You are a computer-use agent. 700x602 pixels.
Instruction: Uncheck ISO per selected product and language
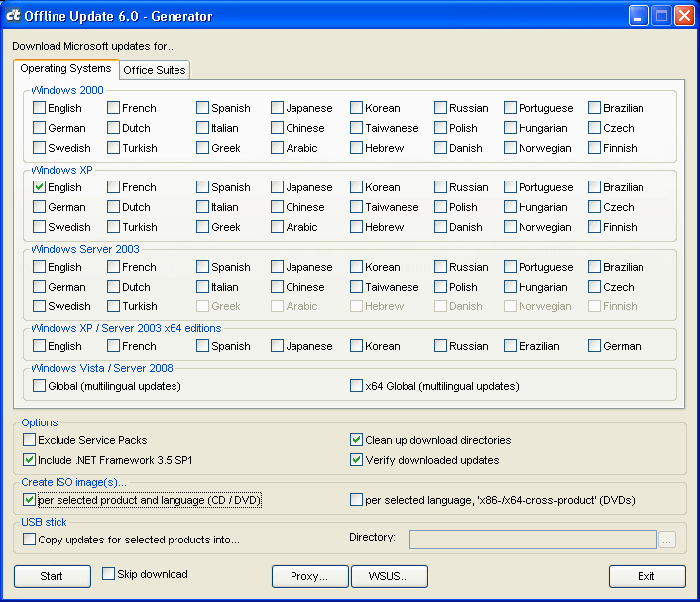29,499
